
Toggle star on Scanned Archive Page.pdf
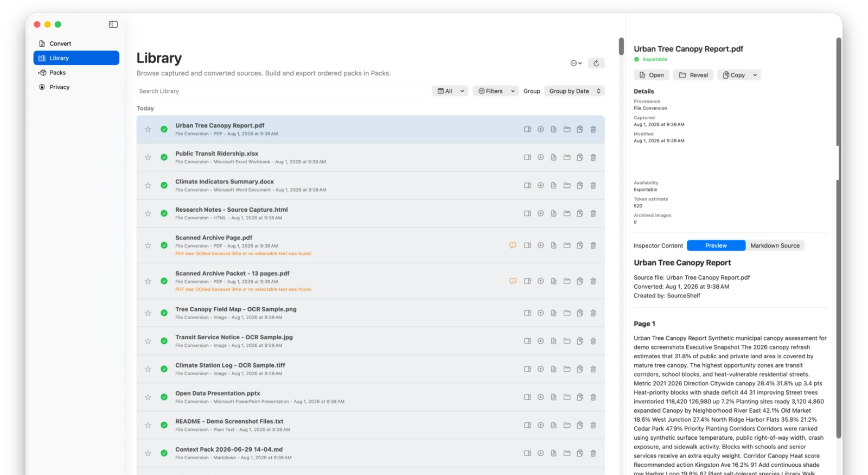tap(148, 245)
